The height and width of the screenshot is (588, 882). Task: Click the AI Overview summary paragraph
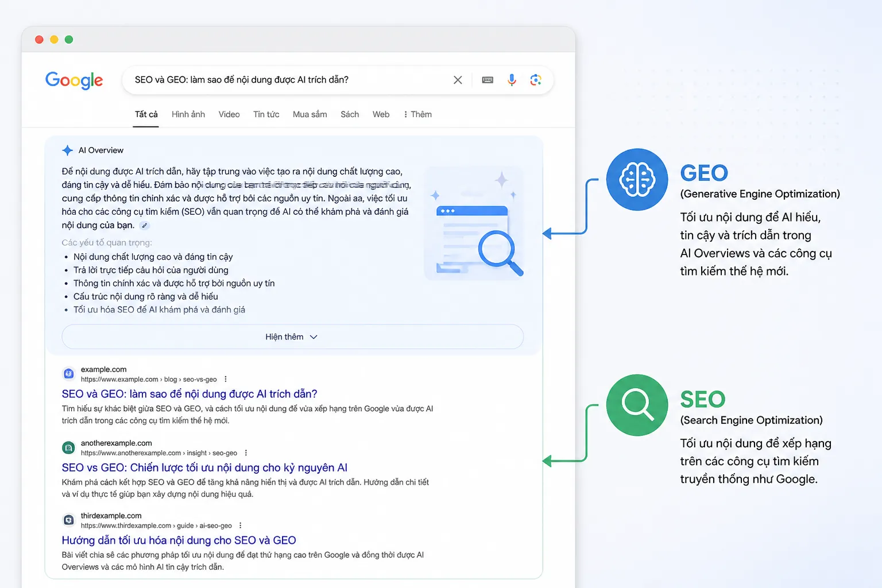[x=236, y=198]
